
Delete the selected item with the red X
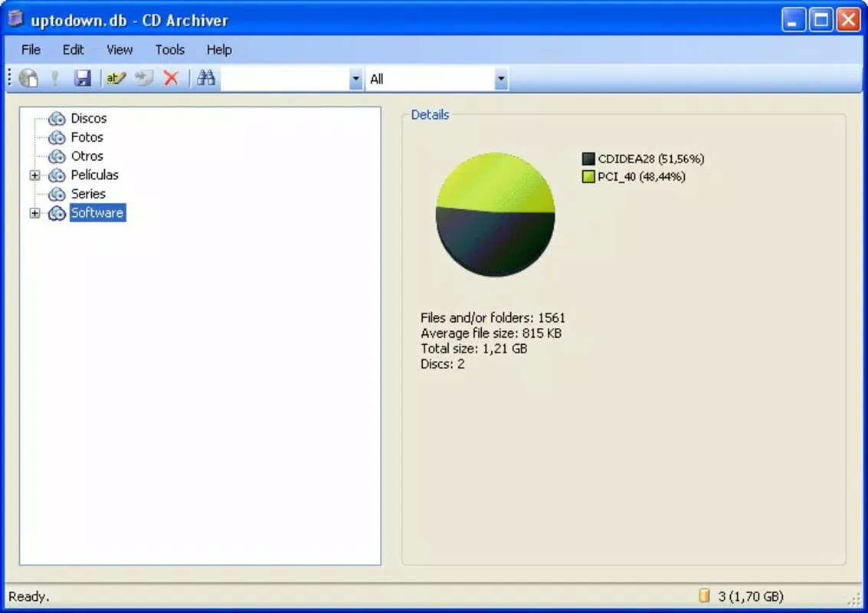point(171,78)
